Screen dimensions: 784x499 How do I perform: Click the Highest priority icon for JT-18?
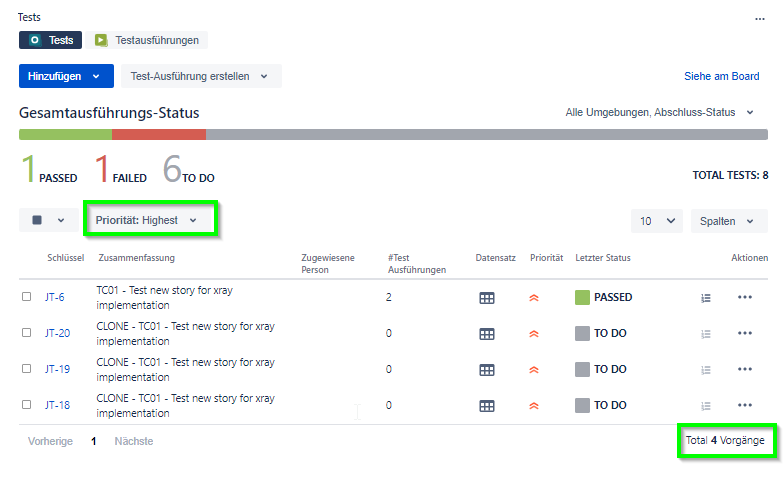(534, 406)
